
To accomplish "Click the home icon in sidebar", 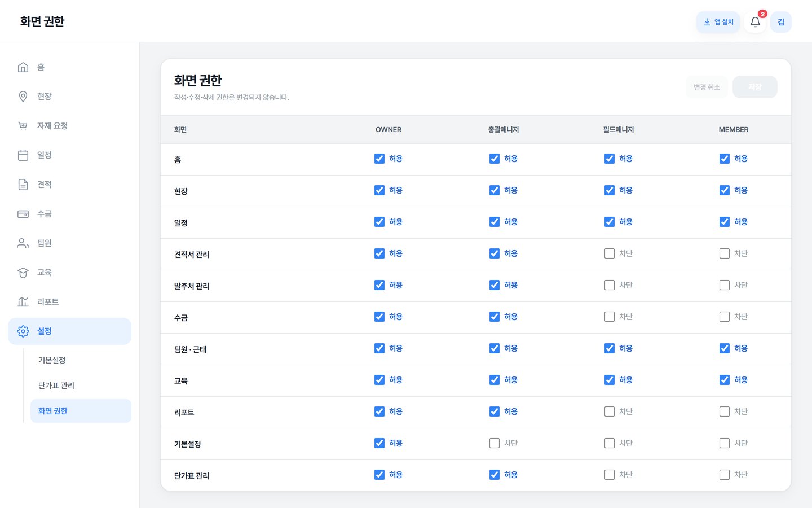I will click(23, 67).
